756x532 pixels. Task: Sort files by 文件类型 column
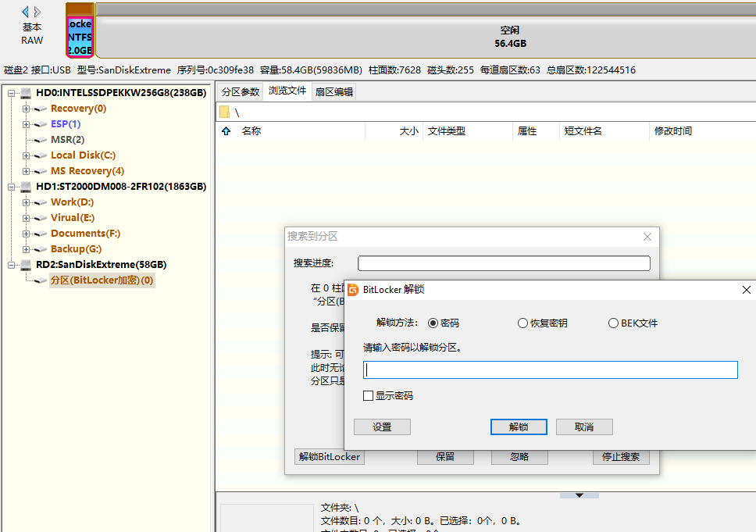447,131
